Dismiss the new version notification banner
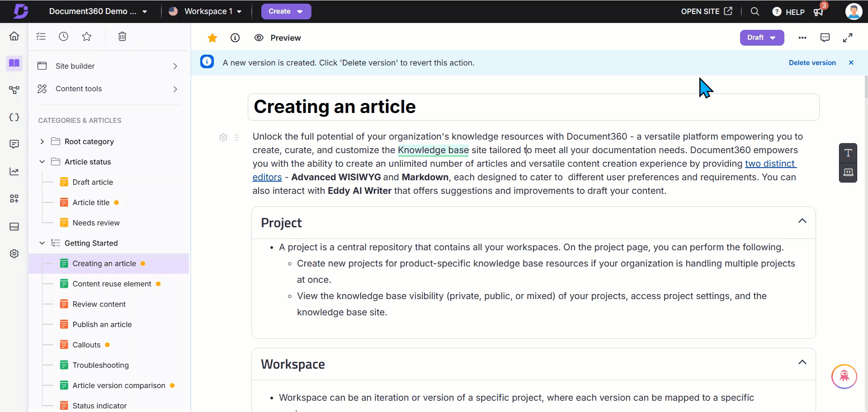Viewport: 868px width, 412px height. point(851,63)
